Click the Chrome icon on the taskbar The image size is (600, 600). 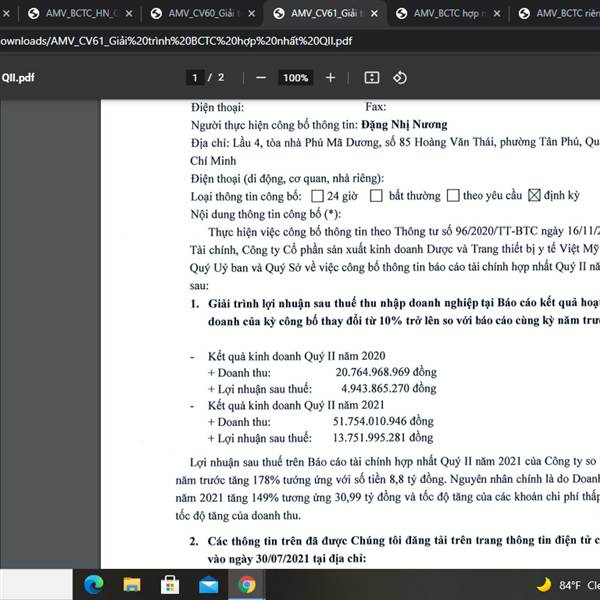click(x=247, y=585)
